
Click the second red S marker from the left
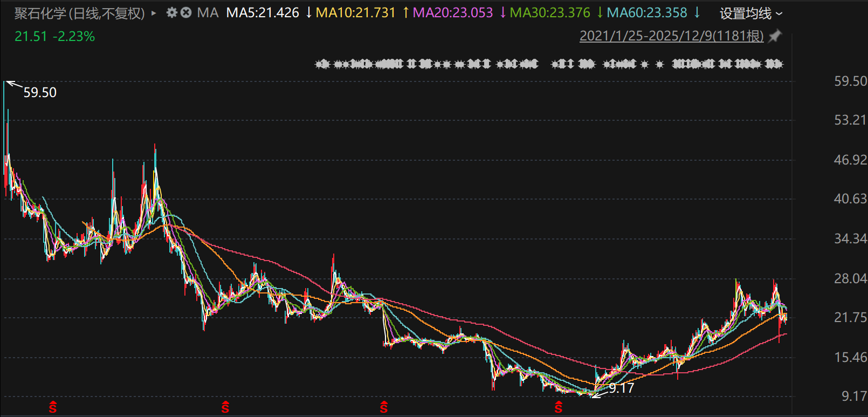click(x=225, y=407)
